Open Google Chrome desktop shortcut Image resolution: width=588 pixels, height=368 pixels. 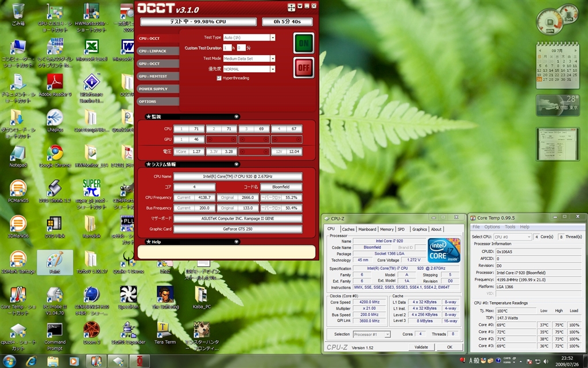click(55, 153)
